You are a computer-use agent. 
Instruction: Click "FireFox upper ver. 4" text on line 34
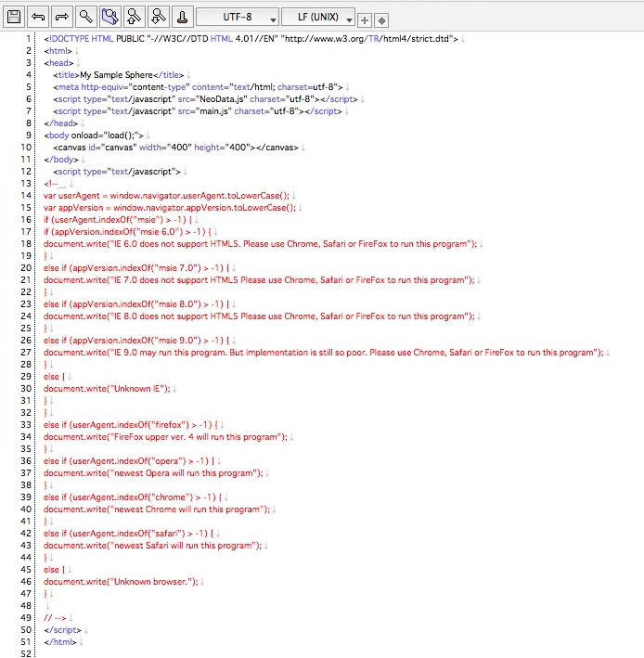click(154, 437)
